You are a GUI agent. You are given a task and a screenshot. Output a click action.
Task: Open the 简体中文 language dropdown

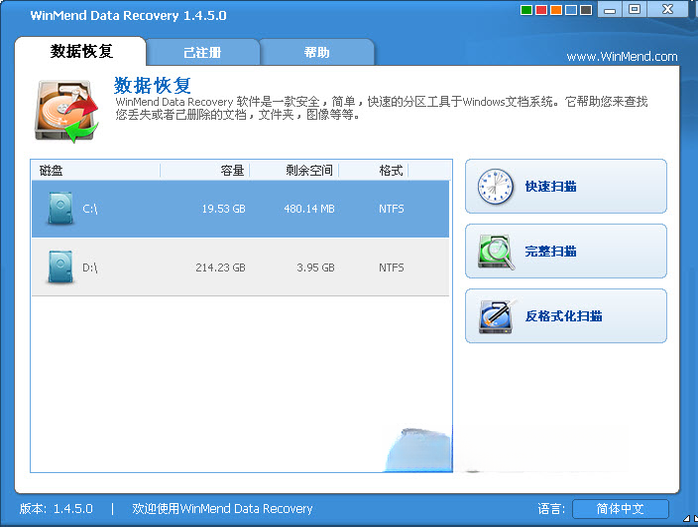[x=620, y=509]
